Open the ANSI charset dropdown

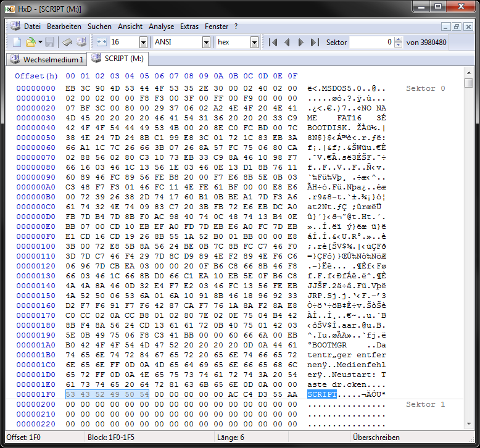pyautogui.click(x=206, y=42)
